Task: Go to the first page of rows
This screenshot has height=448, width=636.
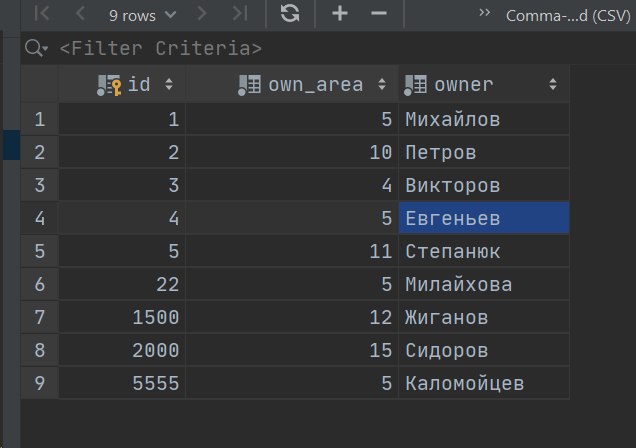Action: (x=42, y=14)
